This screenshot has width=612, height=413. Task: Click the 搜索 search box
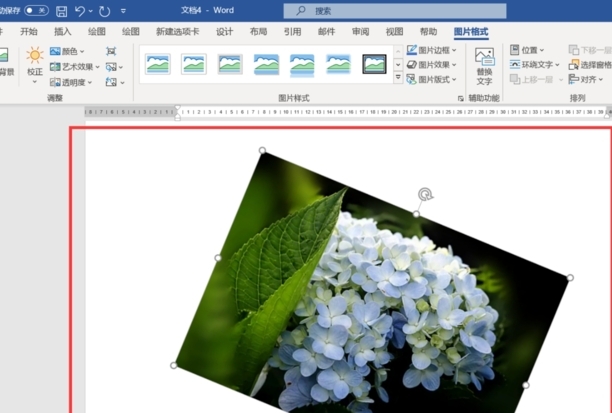[x=395, y=11]
